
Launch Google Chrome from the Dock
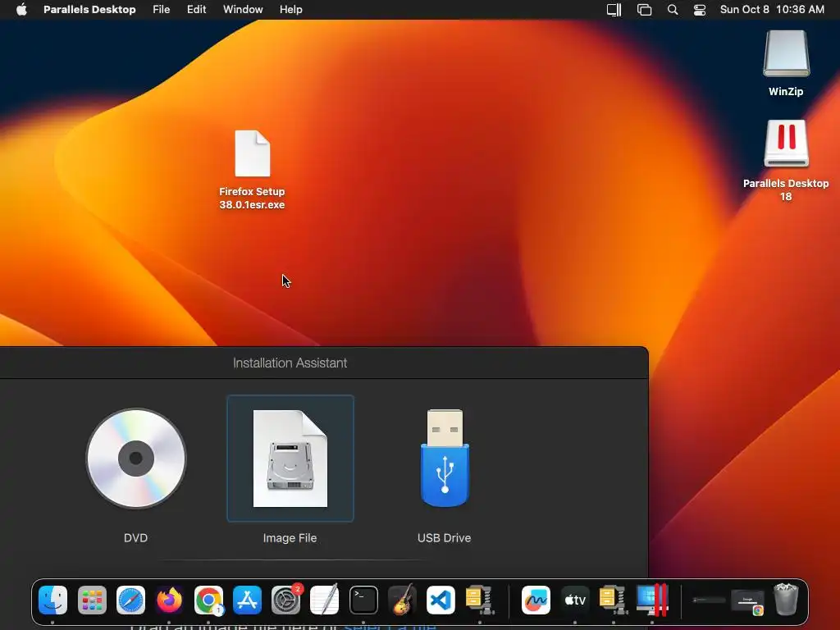(x=208, y=600)
